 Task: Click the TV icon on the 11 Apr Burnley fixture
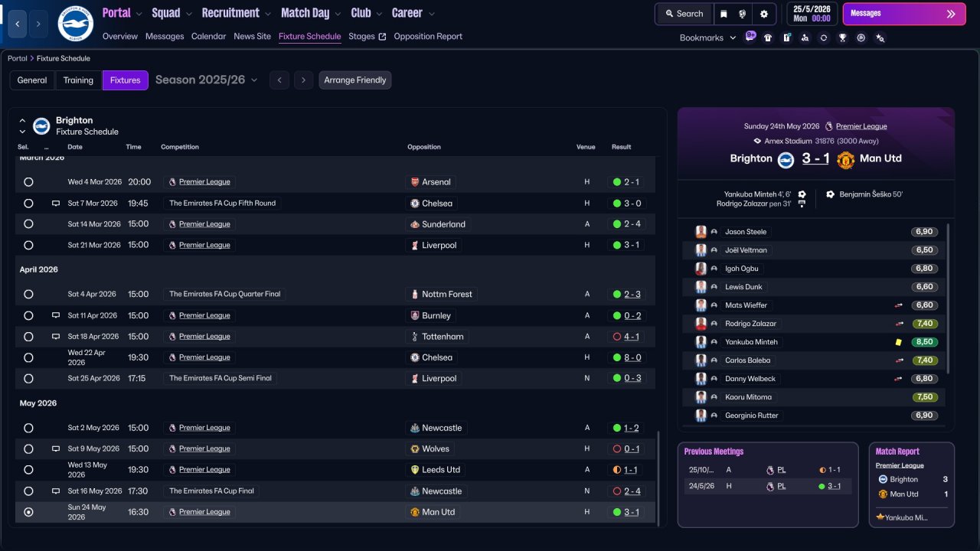(55, 315)
